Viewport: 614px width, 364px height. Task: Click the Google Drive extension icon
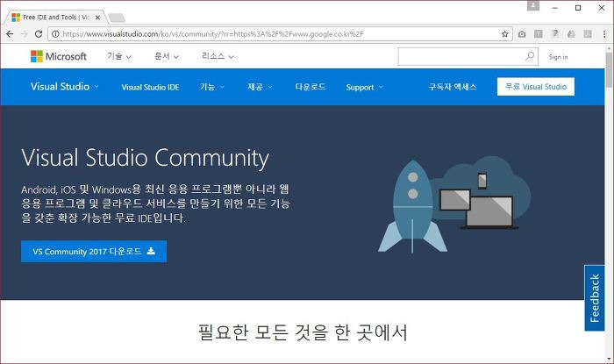click(x=571, y=34)
